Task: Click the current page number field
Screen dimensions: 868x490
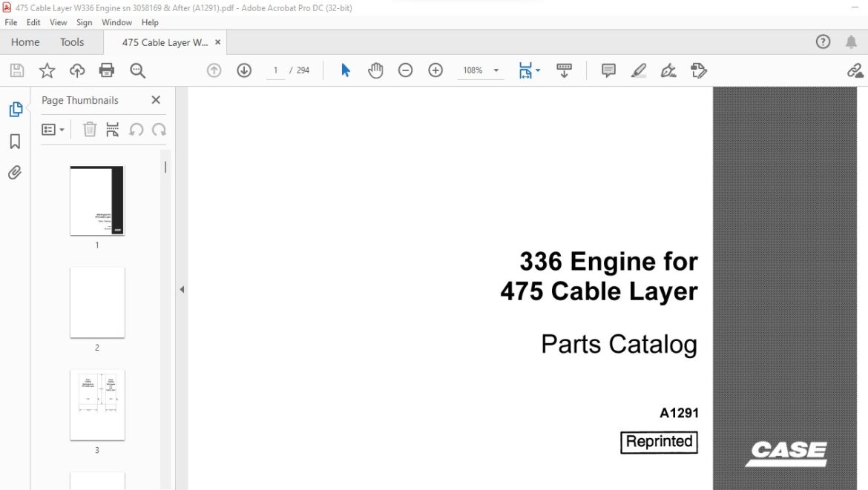Action: coord(275,70)
